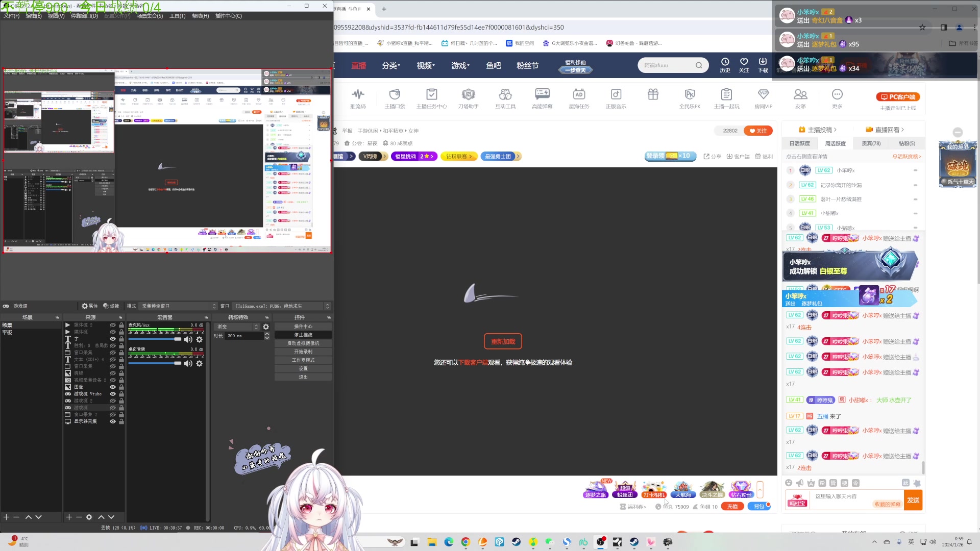This screenshot has width=980, height=551.
Task: Open 桌面音频 audio settings gear
Action: 200,364
